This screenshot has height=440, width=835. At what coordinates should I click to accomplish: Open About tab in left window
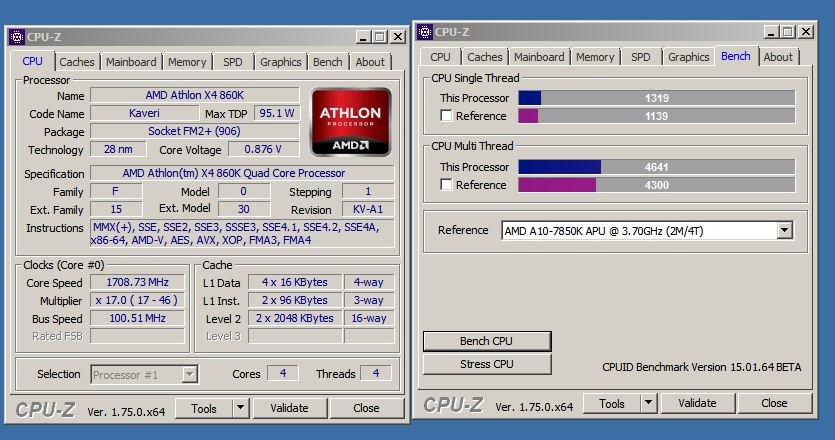tap(370, 62)
